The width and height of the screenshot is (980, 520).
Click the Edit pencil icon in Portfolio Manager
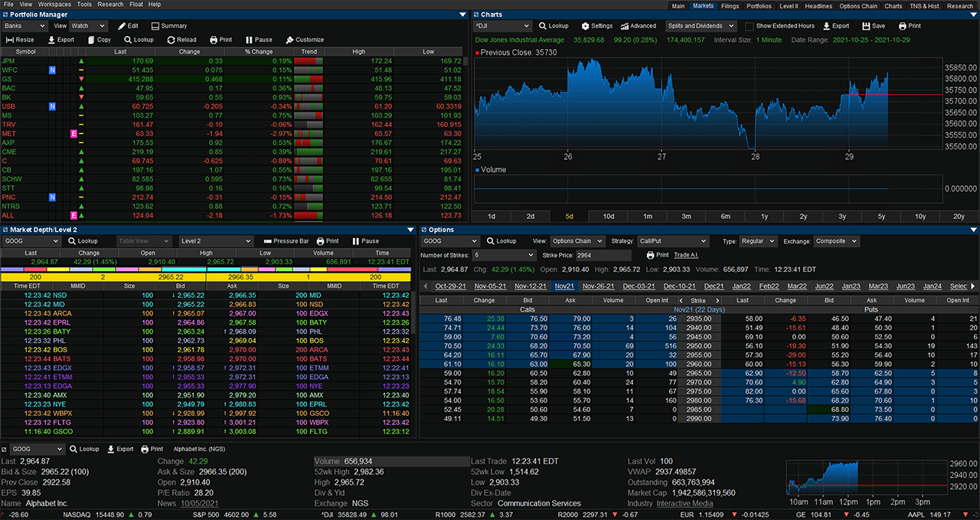[x=122, y=26]
